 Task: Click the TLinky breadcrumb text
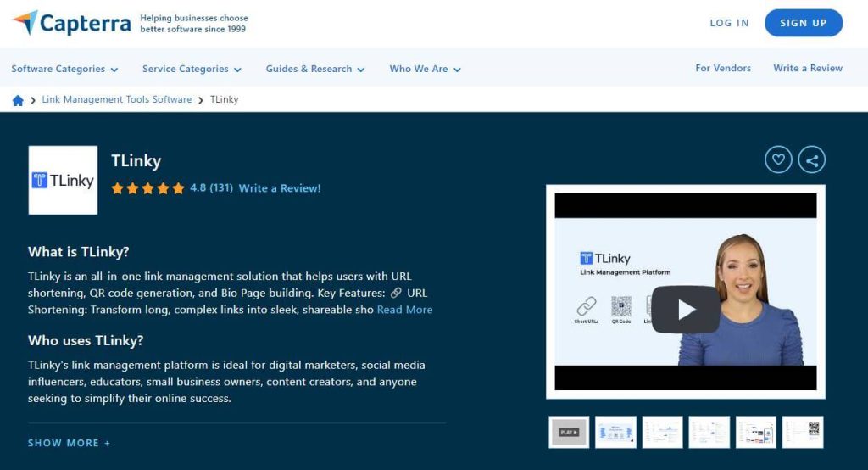(x=224, y=100)
